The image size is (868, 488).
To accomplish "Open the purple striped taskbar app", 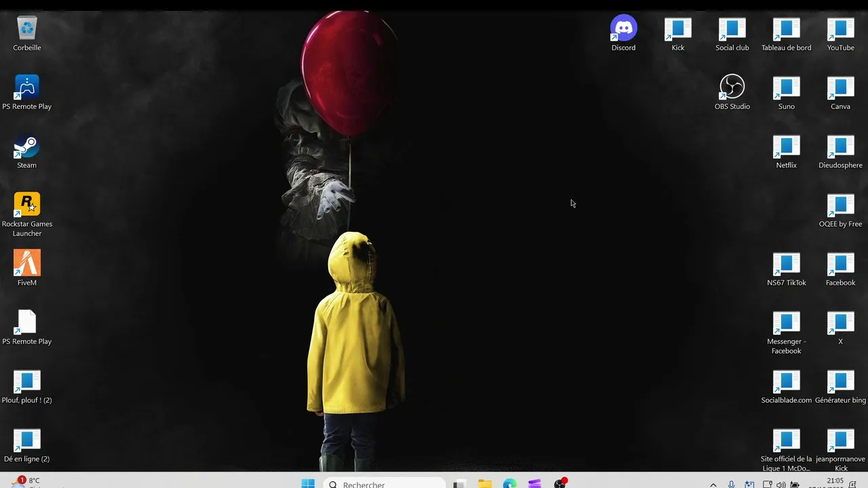I will click(x=534, y=484).
